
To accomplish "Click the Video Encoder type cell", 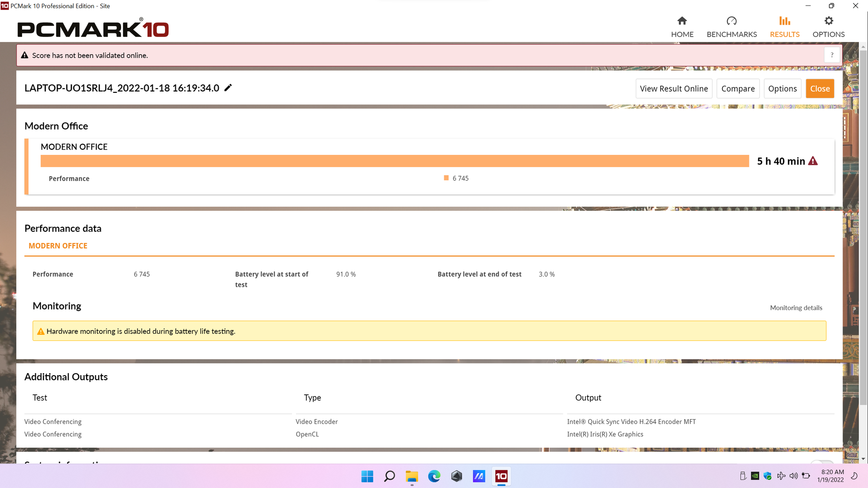I will click(x=317, y=422).
